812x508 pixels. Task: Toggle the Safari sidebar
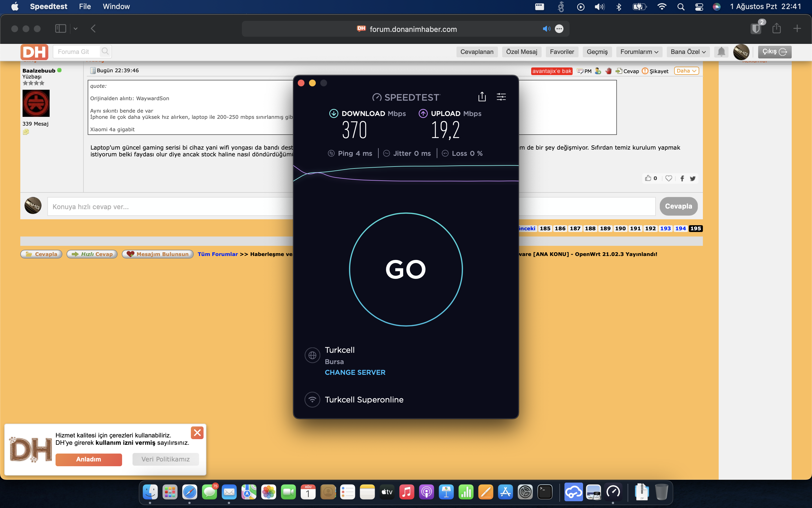pyautogui.click(x=60, y=29)
